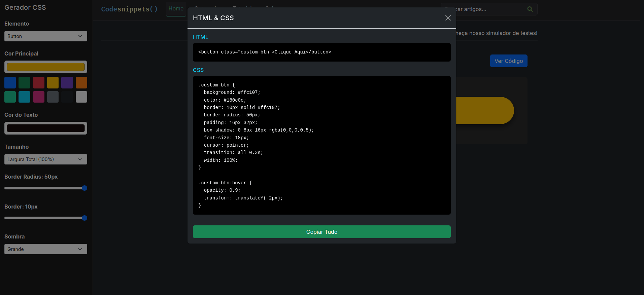Click the CSS section heading
The height and width of the screenshot is (295, 644).
tap(198, 70)
